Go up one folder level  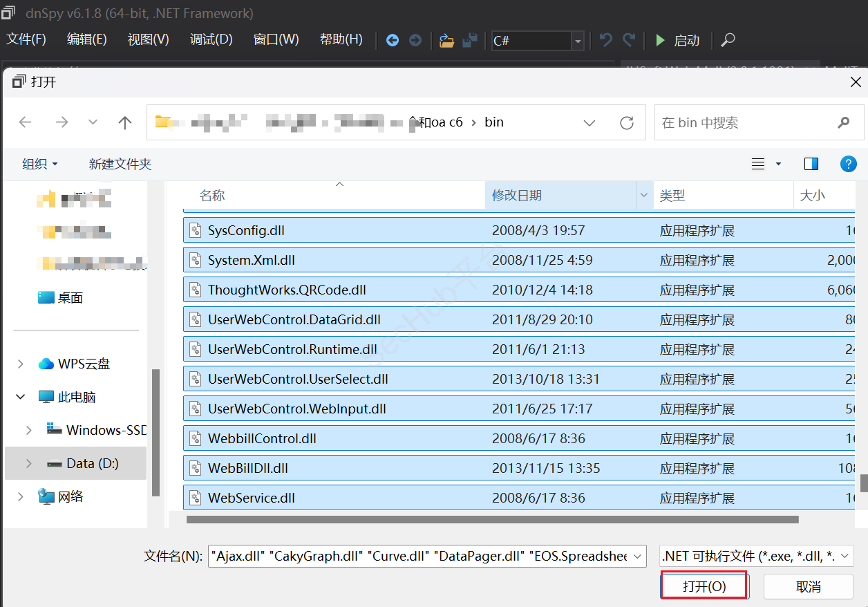[125, 122]
